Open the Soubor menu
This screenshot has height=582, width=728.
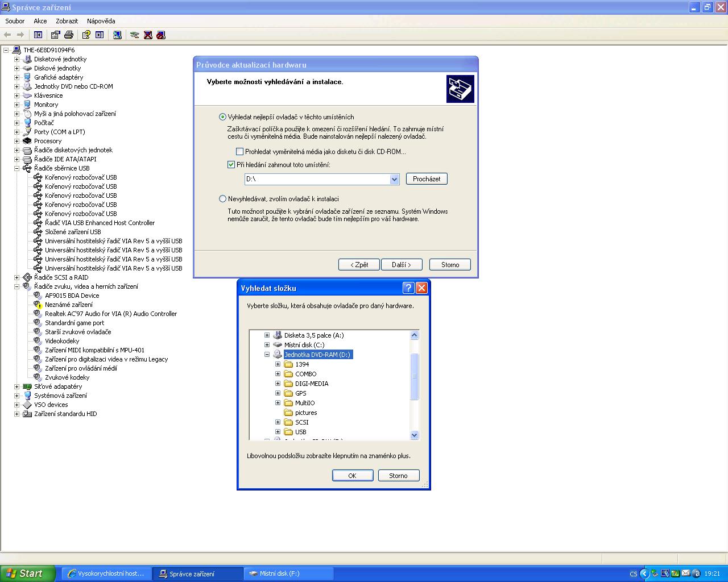tap(15, 21)
